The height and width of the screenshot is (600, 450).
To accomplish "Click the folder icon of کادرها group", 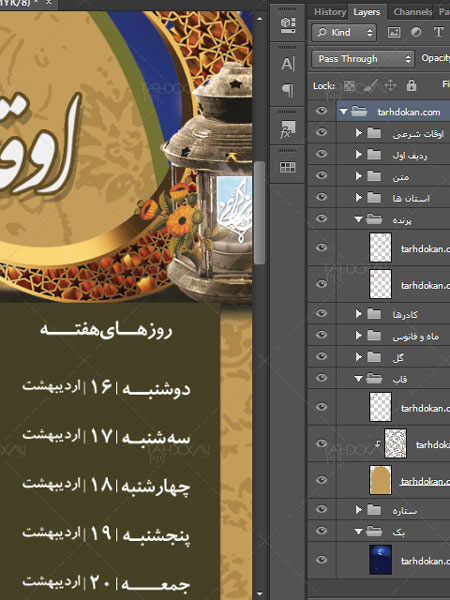I will click(x=374, y=314).
